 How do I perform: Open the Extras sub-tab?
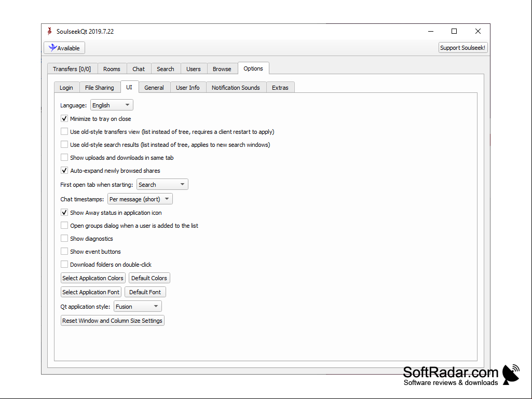tap(280, 88)
